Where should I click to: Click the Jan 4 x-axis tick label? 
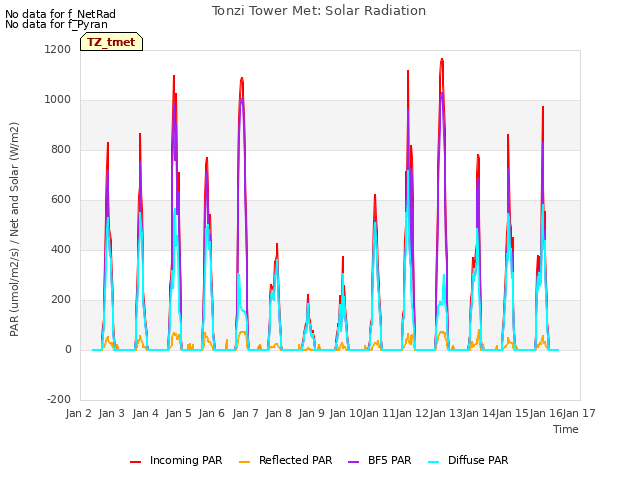(145, 413)
